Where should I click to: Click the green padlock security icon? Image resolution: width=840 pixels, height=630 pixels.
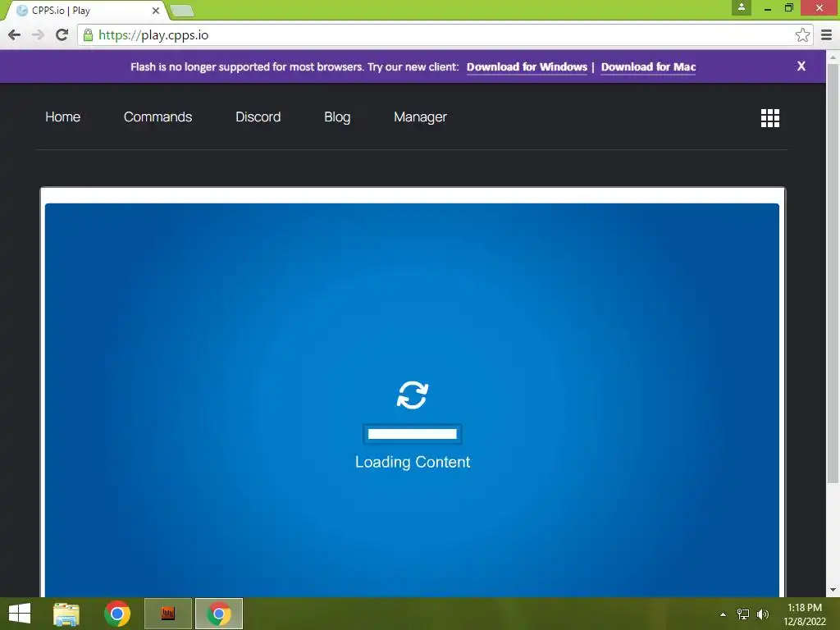coord(89,35)
